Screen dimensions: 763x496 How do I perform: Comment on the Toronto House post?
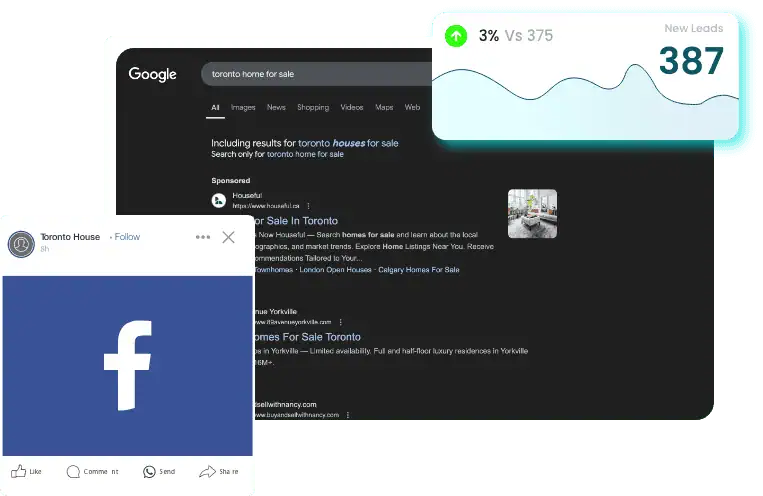[x=92, y=472]
